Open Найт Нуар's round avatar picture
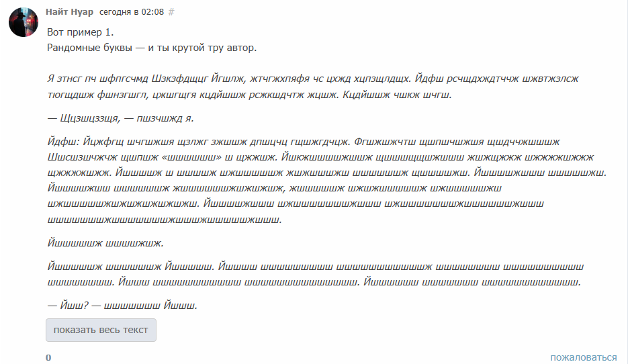This screenshot has width=628, height=364. [24, 22]
